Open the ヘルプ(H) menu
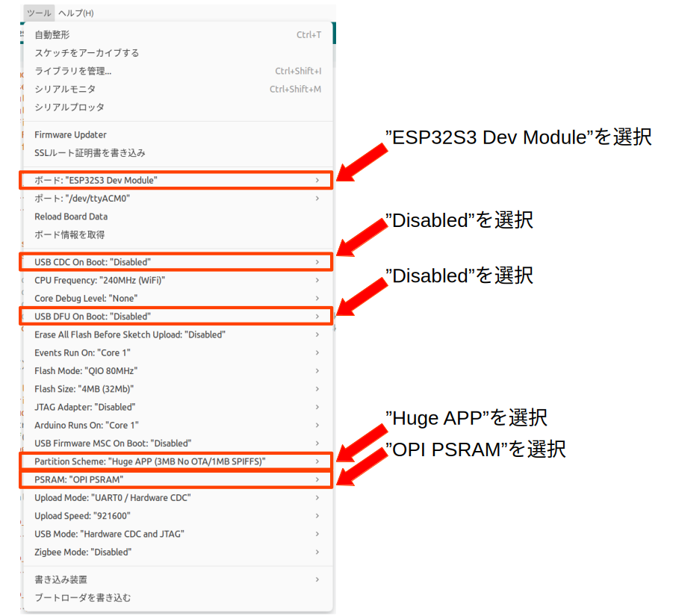This screenshot has height=616, width=673. [x=76, y=13]
